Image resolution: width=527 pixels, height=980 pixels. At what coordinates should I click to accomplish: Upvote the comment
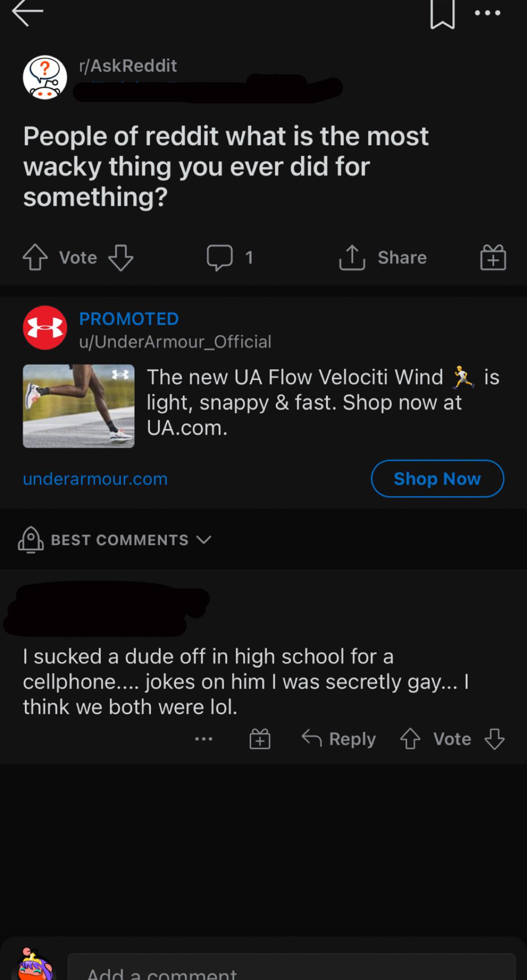(410, 739)
